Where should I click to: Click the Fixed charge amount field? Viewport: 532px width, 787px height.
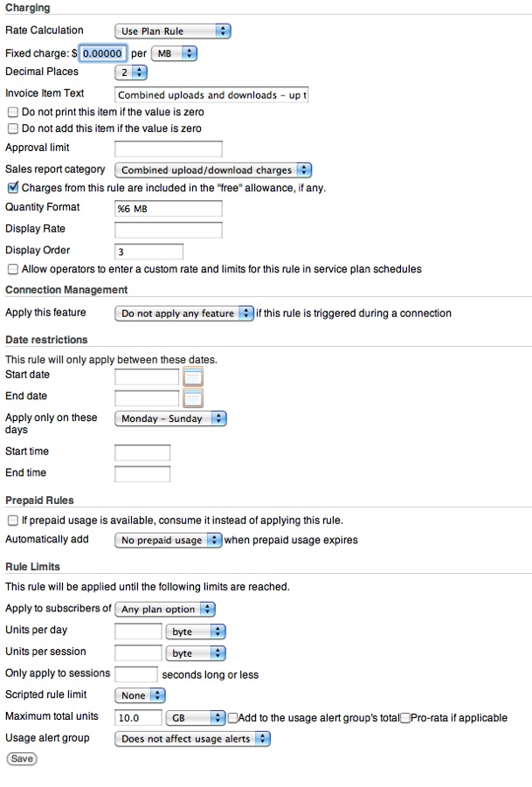click(104, 53)
